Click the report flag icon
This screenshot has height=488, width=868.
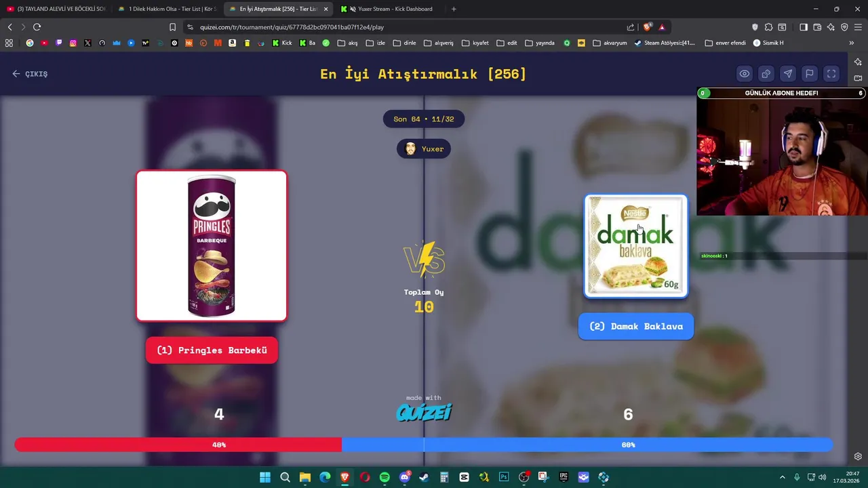pyautogui.click(x=810, y=74)
